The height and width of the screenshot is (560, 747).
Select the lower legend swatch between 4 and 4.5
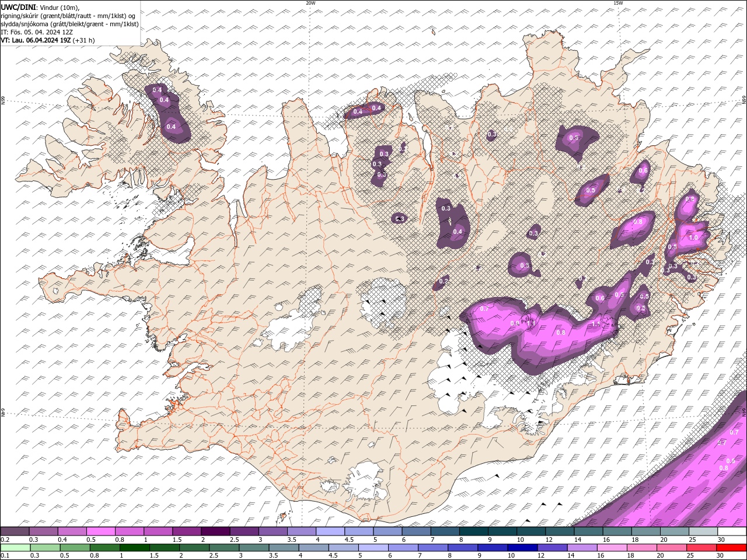313,548
